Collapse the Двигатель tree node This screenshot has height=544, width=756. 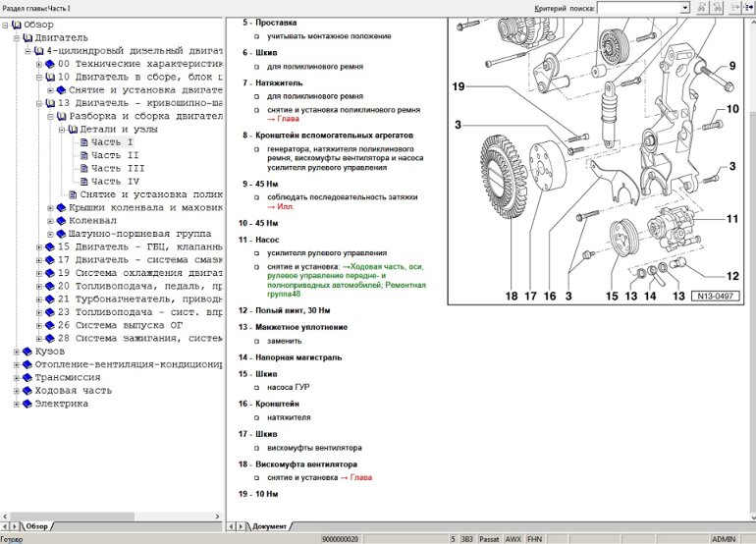pyautogui.click(x=17, y=38)
